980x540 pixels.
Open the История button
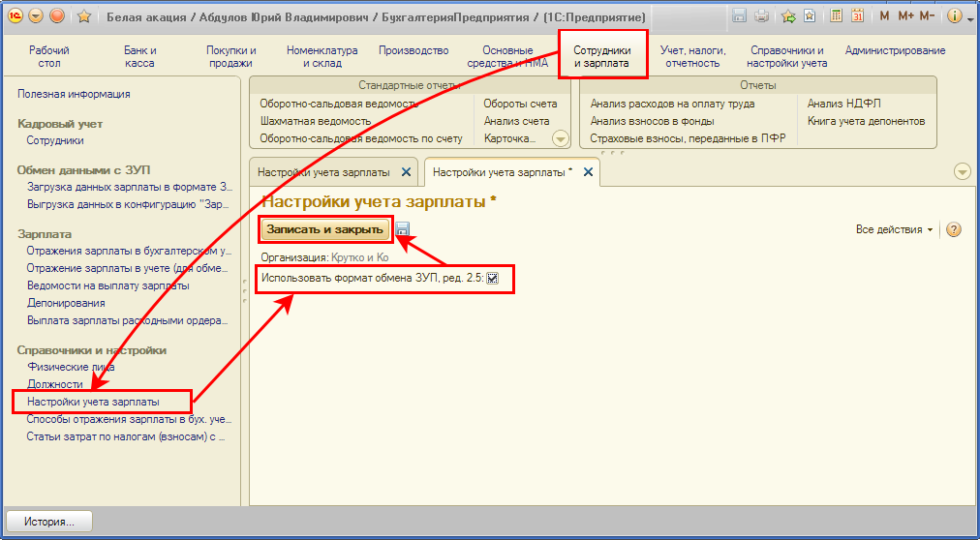pos(48,521)
